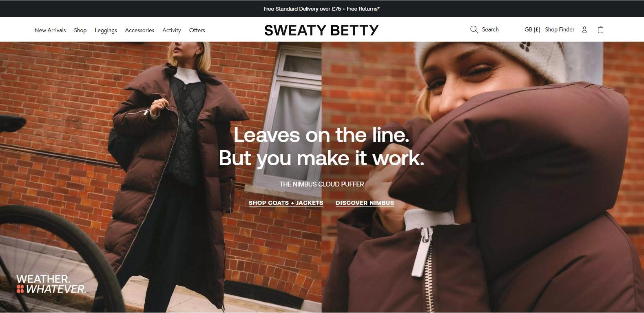Click Shop Coats + Jackets link

[286, 203]
